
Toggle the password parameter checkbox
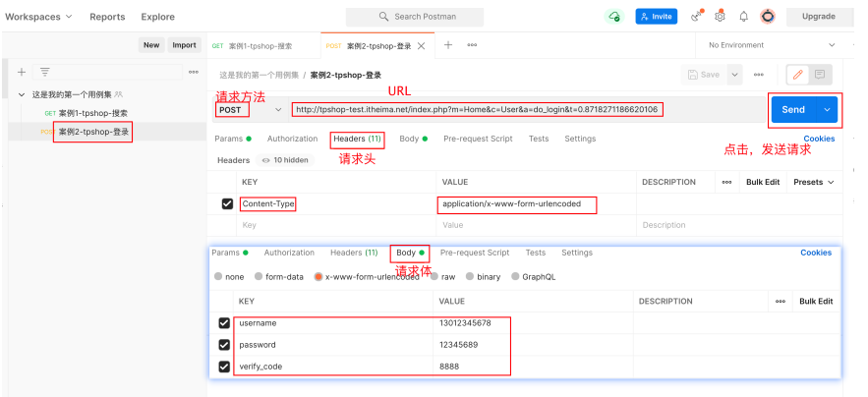pyautogui.click(x=224, y=345)
